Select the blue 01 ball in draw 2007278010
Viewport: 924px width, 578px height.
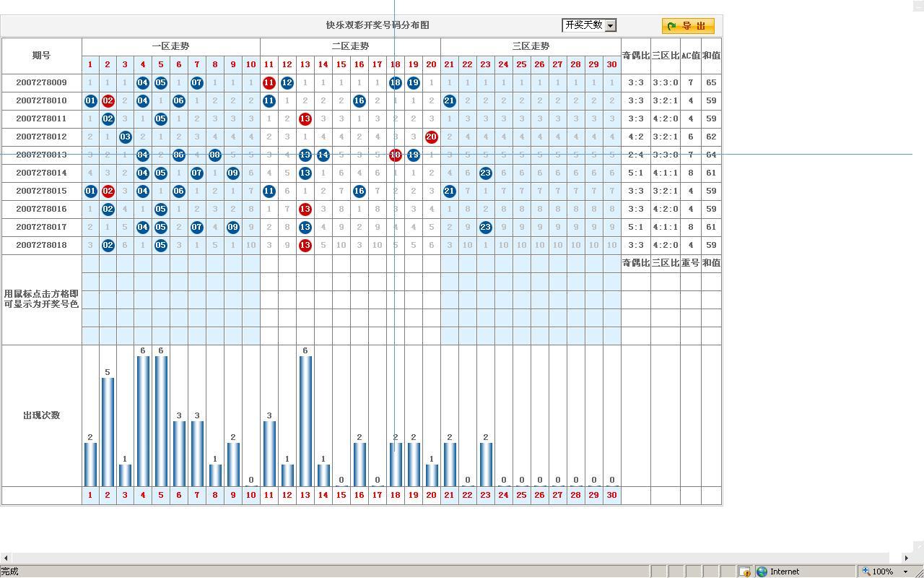pyautogui.click(x=90, y=101)
